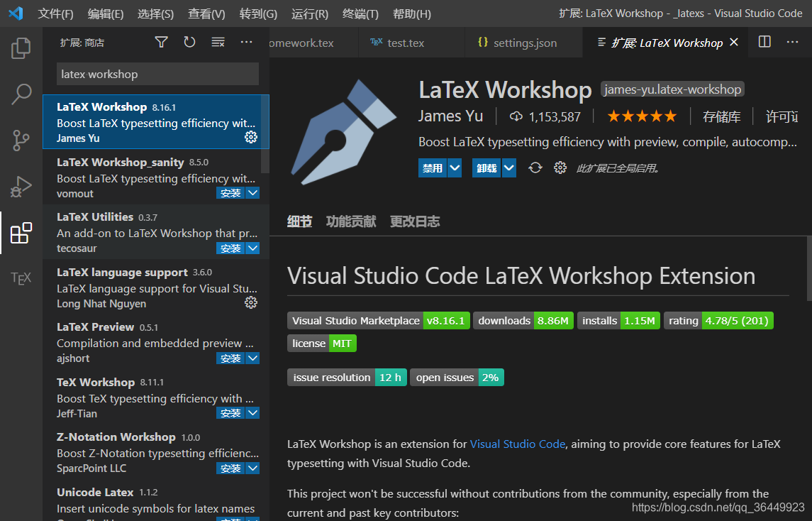Click the clear extension search results icon
Screen dimensions: 812x521
coord(218,42)
